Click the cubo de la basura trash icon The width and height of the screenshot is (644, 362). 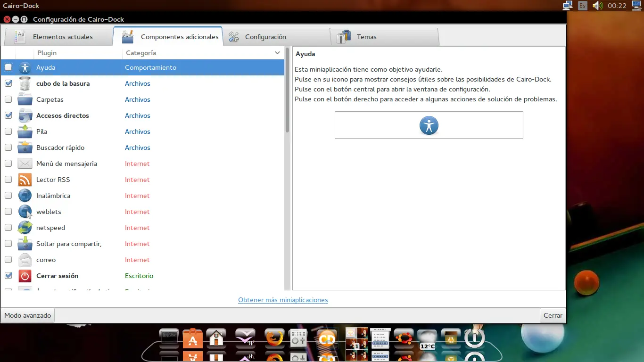tap(25, 83)
